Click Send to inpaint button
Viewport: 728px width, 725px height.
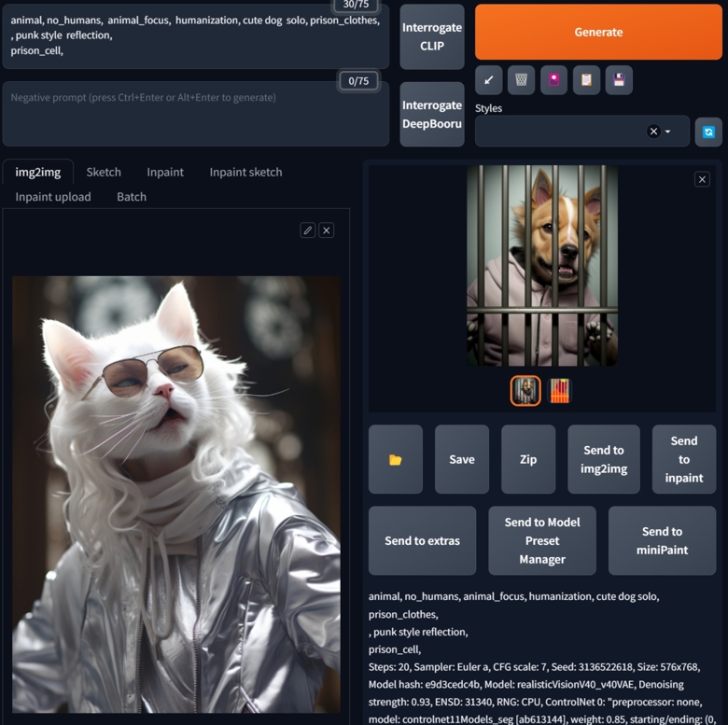684,459
